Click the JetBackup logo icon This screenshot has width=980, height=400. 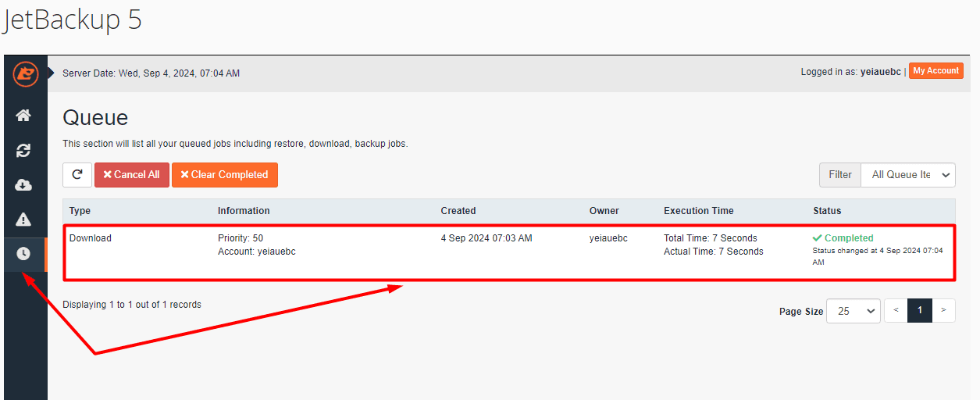25,74
